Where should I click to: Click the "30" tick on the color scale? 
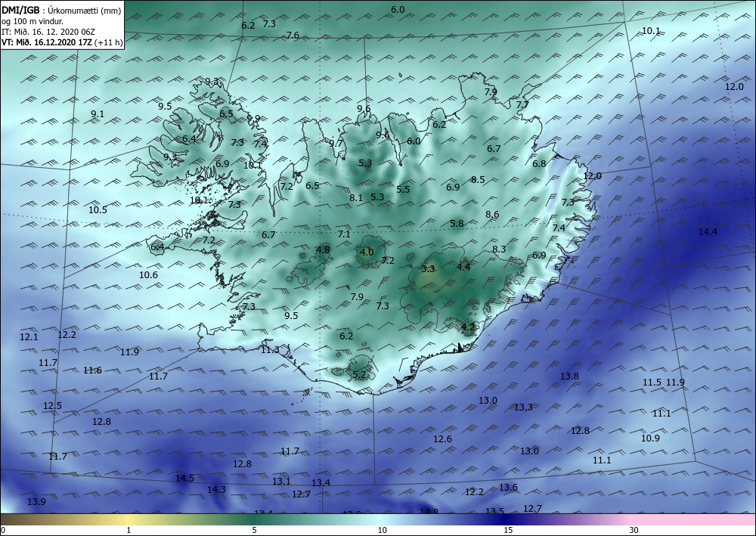tap(634, 530)
